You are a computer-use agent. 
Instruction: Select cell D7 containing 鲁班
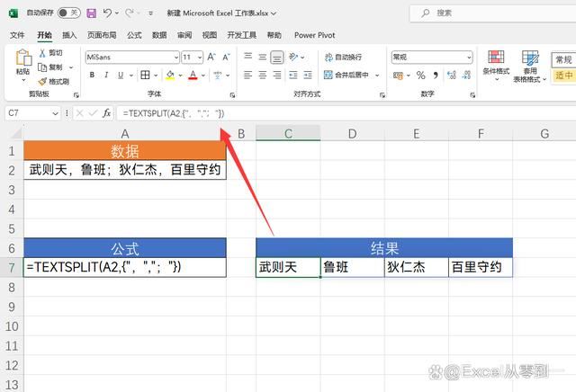pyautogui.click(x=352, y=267)
